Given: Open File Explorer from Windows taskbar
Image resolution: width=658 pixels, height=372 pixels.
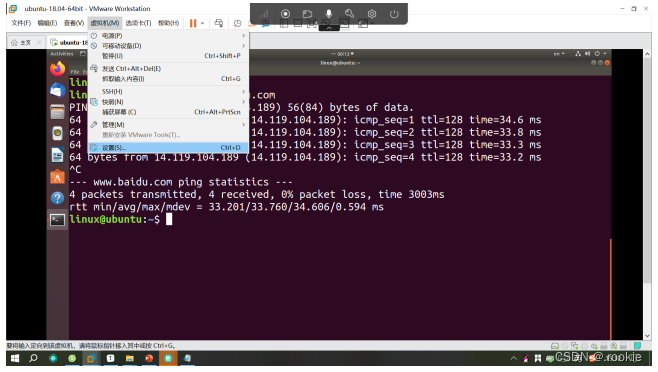Looking at the screenshot, I should pyautogui.click(x=130, y=359).
